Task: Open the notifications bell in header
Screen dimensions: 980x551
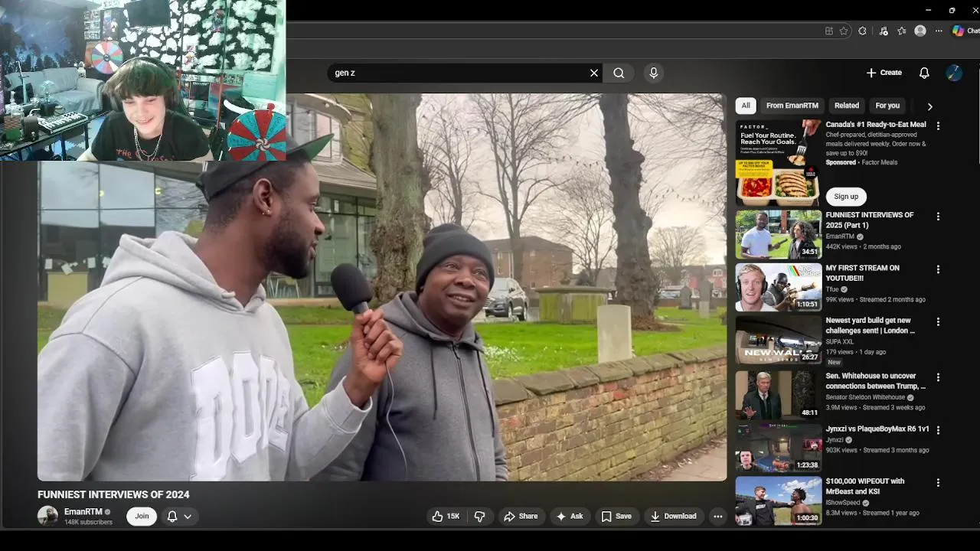Action: (x=924, y=73)
